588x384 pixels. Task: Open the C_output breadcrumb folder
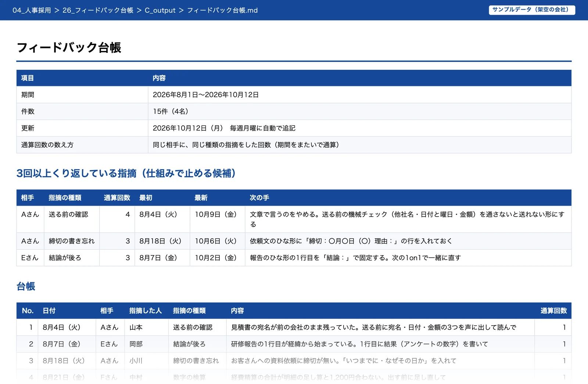160,10
